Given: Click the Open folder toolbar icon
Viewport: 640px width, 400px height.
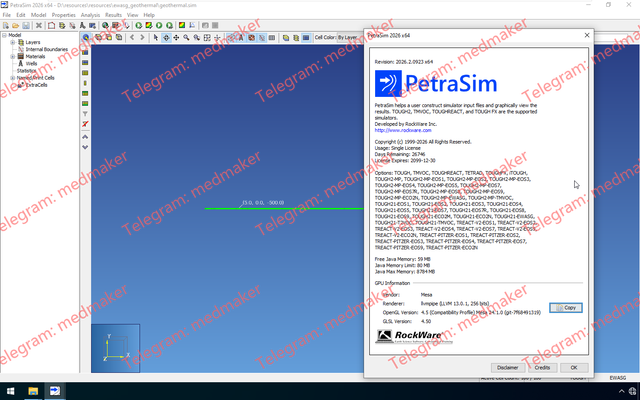Looking at the screenshot, I should coord(16,25).
